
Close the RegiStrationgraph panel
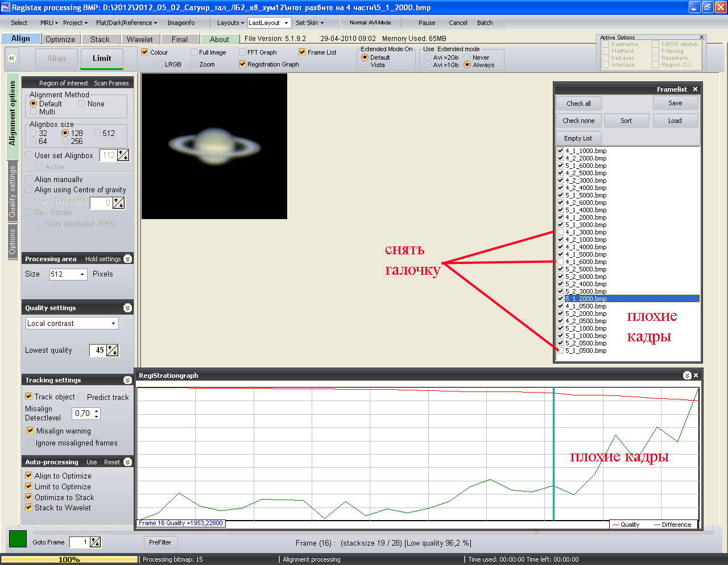click(x=696, y=376)
